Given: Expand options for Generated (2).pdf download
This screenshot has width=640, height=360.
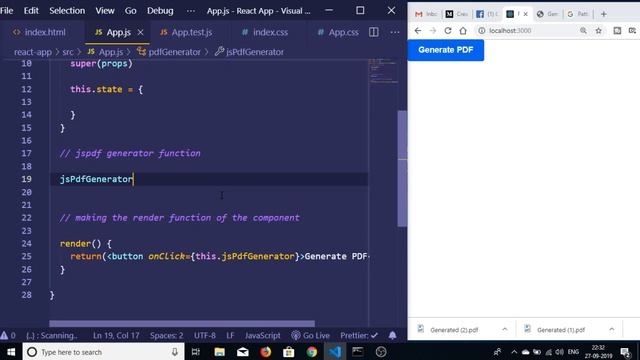Looking at the screenshot, I should point(504,329).
